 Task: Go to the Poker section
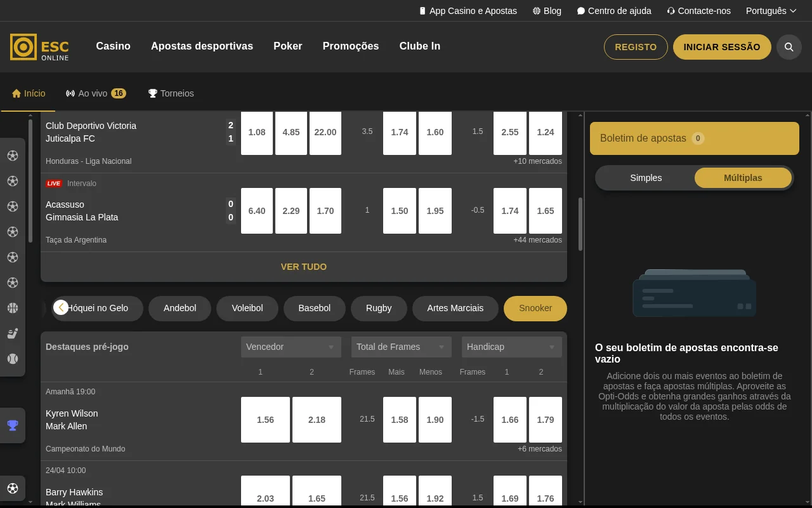tap(287, 46)
